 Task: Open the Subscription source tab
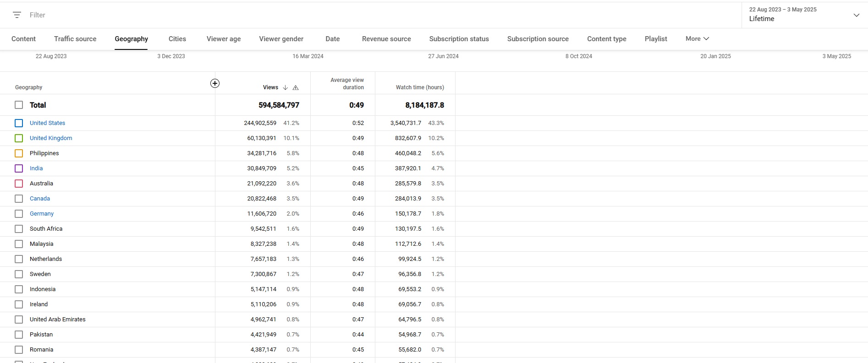[538, 39]
